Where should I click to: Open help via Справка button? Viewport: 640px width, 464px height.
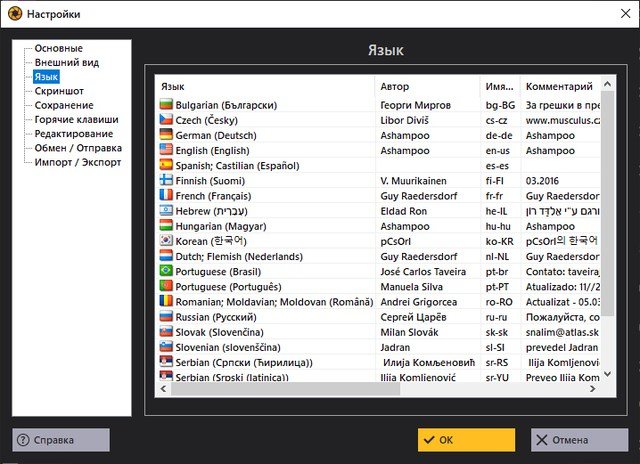[x=61, y=440]
